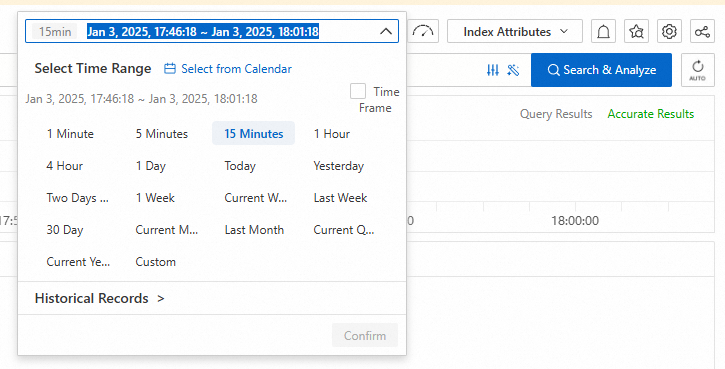
Task: Click the magic wand icon
Action: (x=513, y=70)
